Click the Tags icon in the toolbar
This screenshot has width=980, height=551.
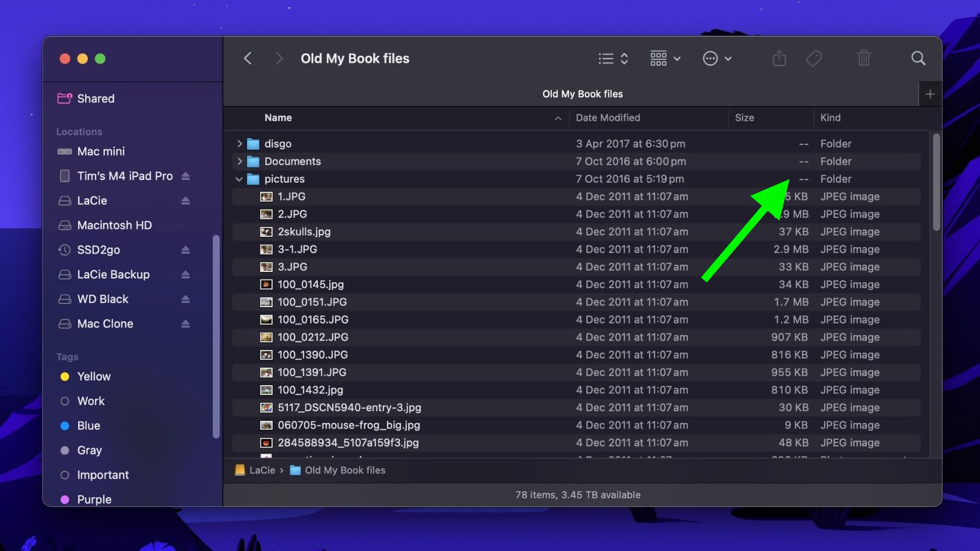click(x=814, y=58)
